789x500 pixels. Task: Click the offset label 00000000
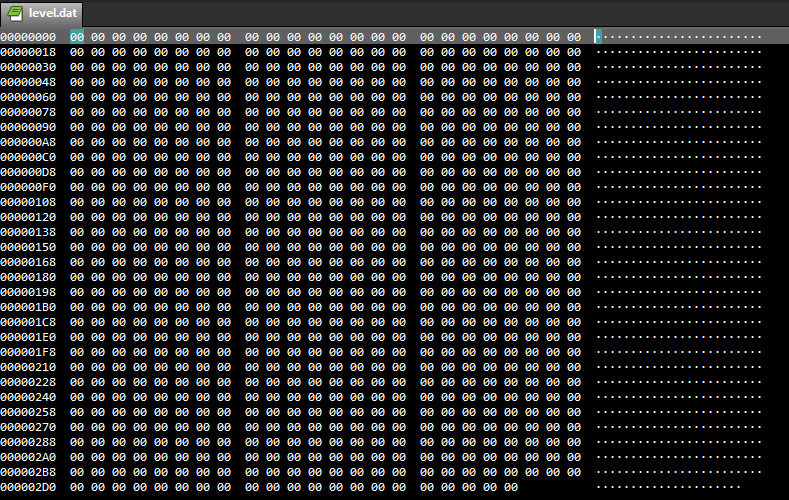(x=28, y=37)
